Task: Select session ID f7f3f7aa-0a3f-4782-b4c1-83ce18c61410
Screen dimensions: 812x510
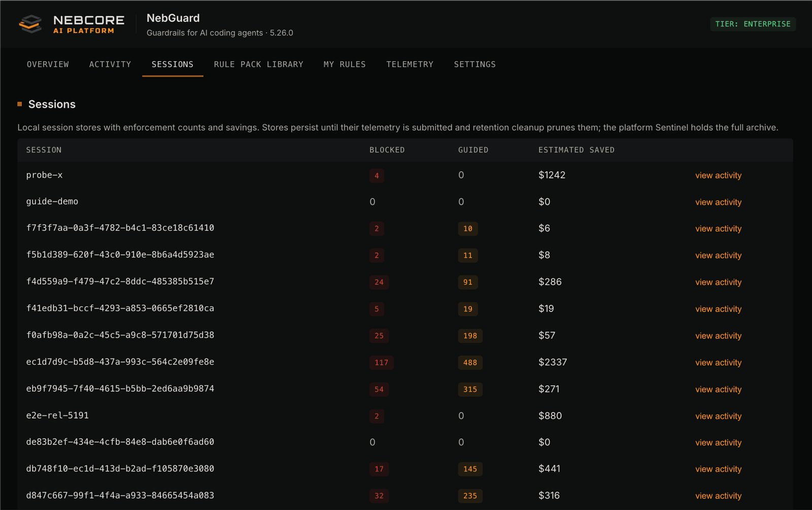Action: pyautogui.click(x=120, y=228)
